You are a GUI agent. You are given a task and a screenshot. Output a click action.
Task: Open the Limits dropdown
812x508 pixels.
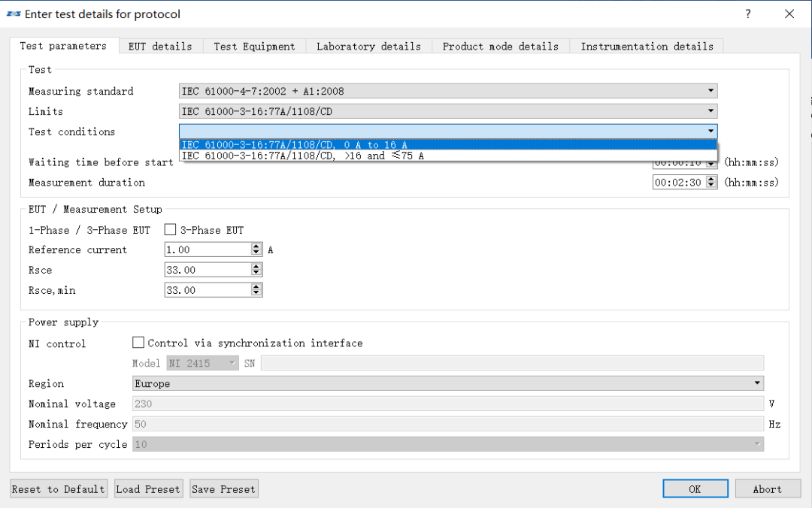448,111
